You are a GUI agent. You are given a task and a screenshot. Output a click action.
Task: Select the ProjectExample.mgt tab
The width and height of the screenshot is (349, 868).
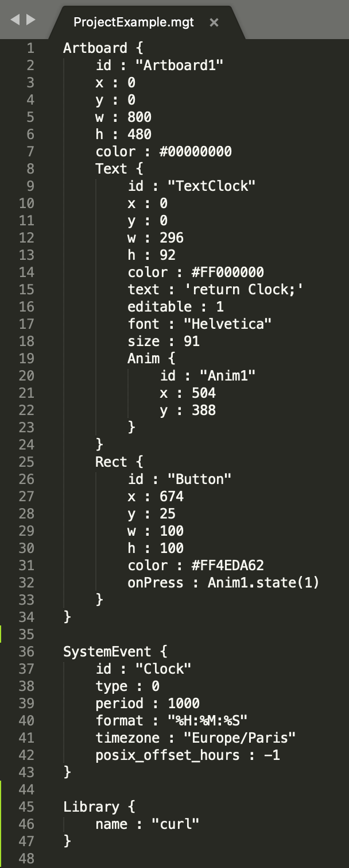(x=134, y=22)
